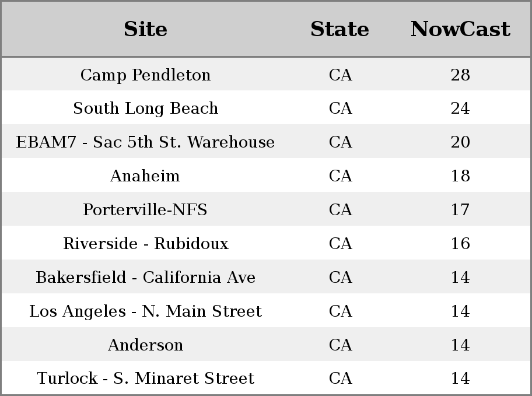Click the NowCast value 18
Image resolution: width=532 pixels, height=396 pixels.
pos(460,176)
